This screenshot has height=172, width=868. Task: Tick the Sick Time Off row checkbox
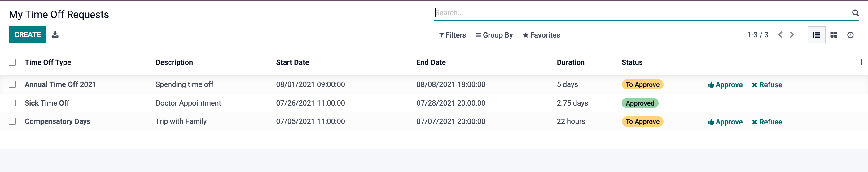click(12, 103)
